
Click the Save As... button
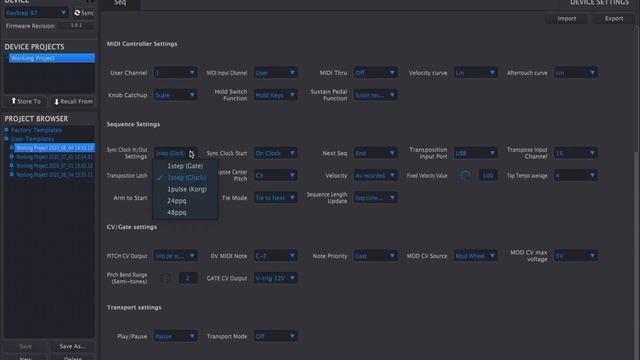pos(73,346)
